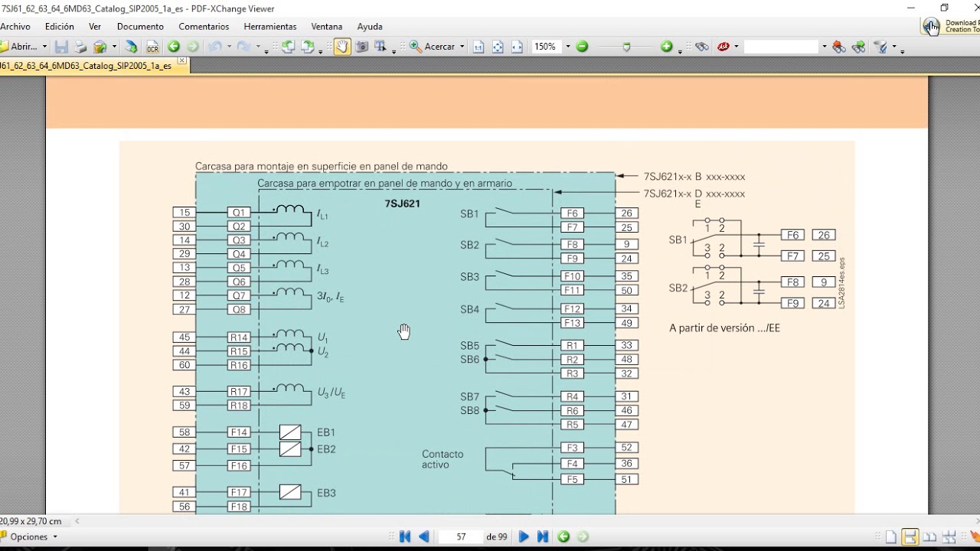Viewport: 980px width, 551px height.
Task: Set actual size 1:1 view
Action: point(479,47)
